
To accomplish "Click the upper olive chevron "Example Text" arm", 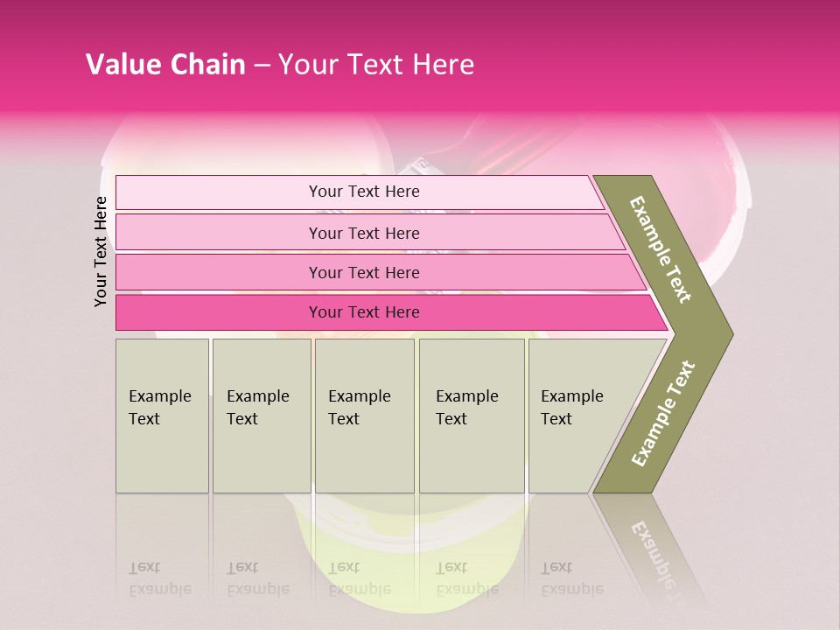I will pos(662,249).
